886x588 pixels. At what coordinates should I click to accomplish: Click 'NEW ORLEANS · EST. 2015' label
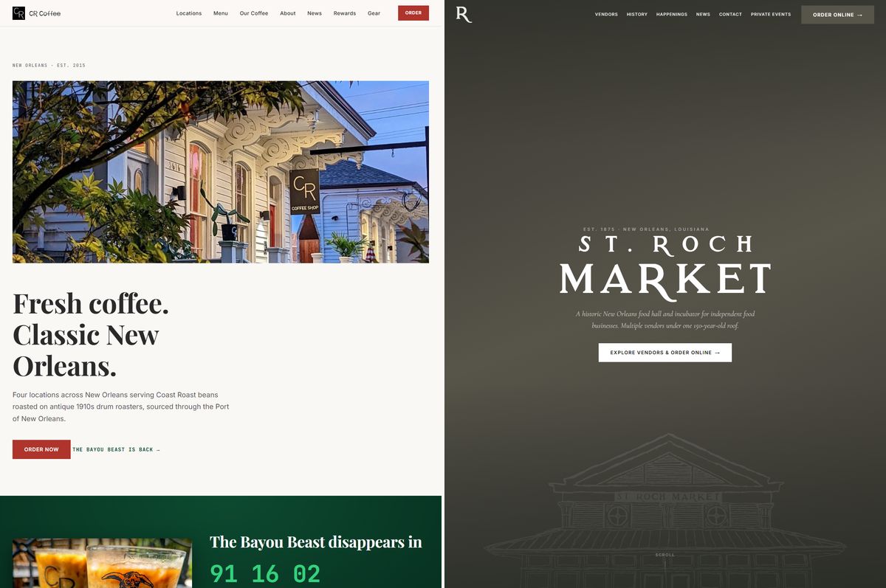point(49,66)
